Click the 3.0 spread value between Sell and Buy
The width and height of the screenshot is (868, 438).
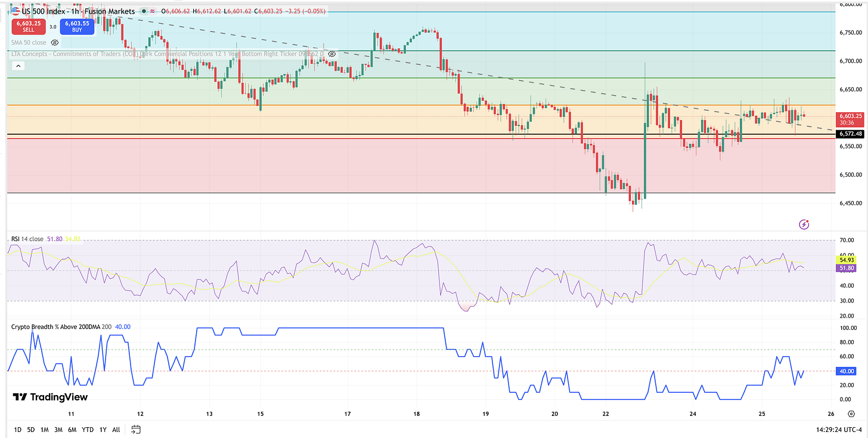pyautogui.click(x=52, y=26)
